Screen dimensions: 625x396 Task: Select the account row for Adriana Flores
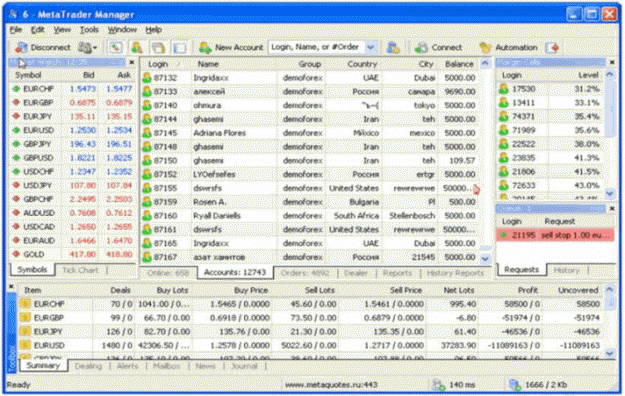[x=310, y=133]
